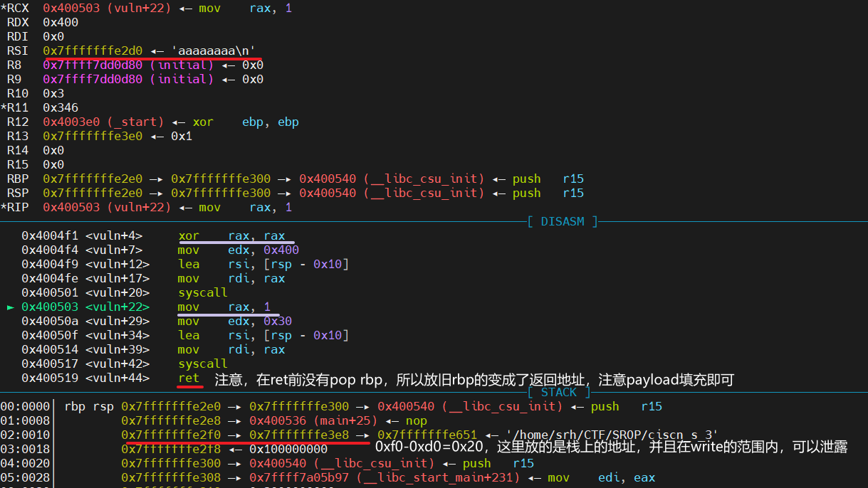Click the Chinese annotation about pop rbp
868x488 pixels.
[474, 380]
